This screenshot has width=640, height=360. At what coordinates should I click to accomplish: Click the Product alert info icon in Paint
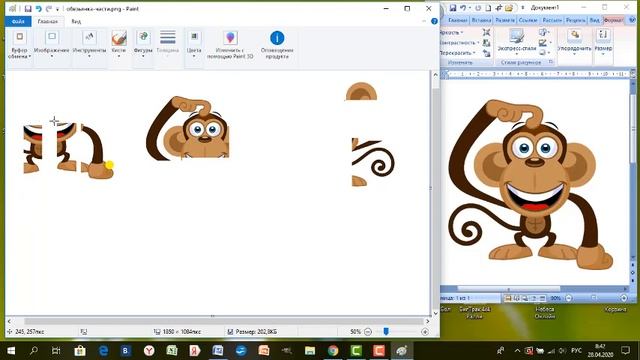pyautogui.click(x=277, y=38)
